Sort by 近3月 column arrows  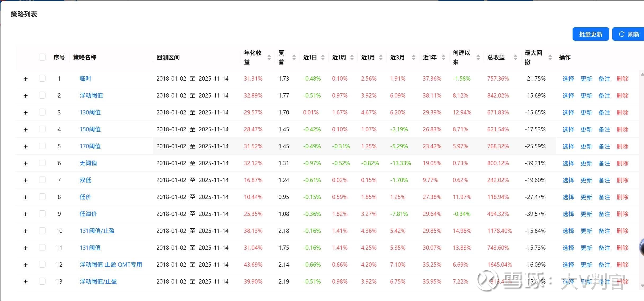point(414,57)
